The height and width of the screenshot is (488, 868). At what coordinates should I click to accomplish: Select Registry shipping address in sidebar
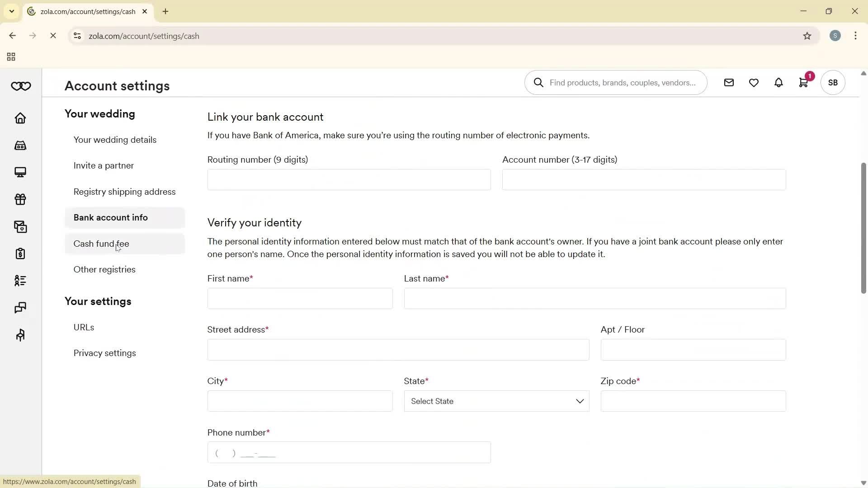(124, 192)
